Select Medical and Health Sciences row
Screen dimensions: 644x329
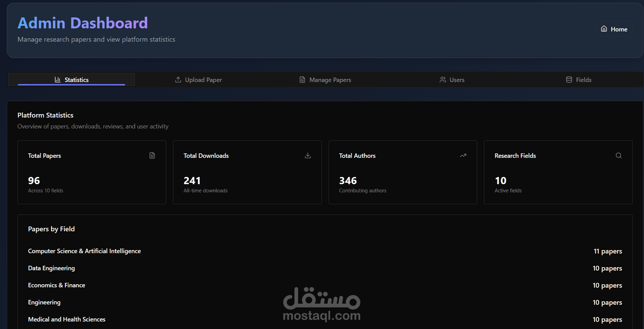click(x=325, y=319)
